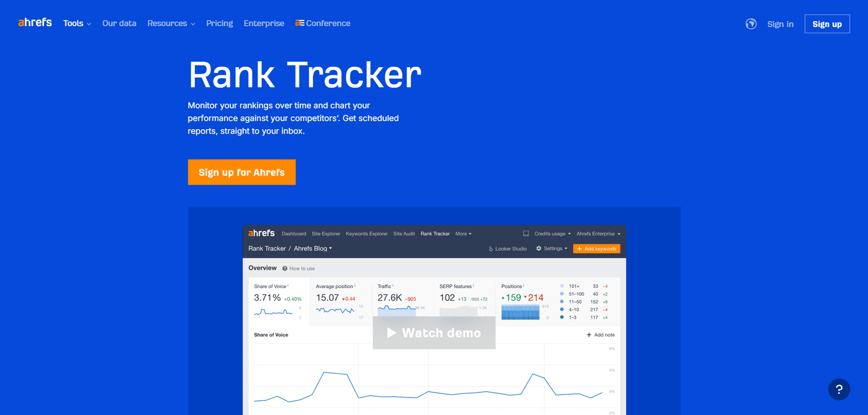The image size is (868, 415).
Task: Click the Rank Tracker breadcrumb link
Action: (267, 248)
